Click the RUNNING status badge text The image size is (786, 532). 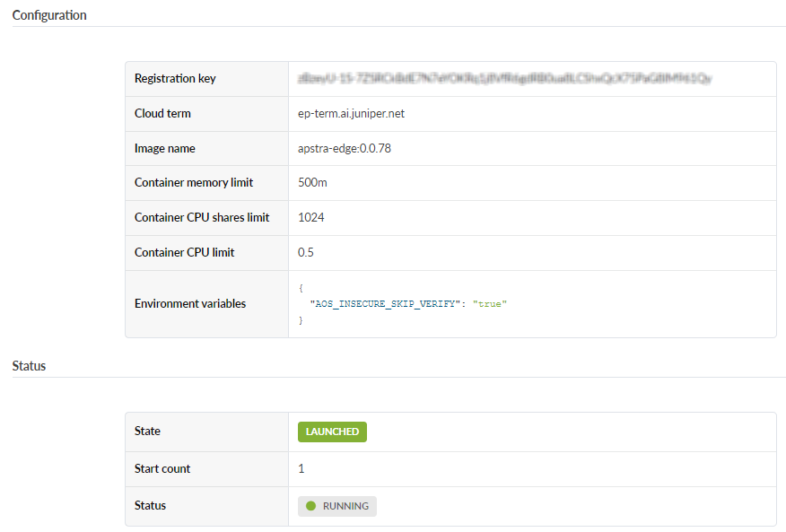click(x=345, y=506)
